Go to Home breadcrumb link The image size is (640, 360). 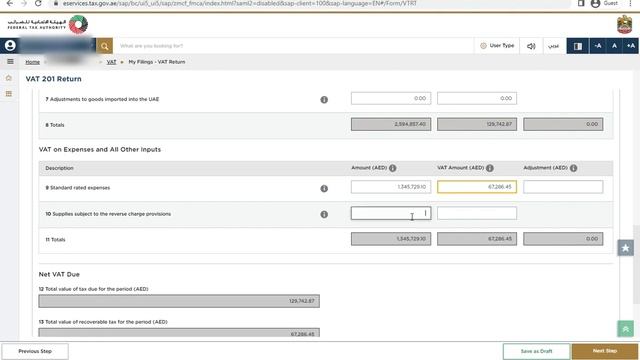point(32,62)
